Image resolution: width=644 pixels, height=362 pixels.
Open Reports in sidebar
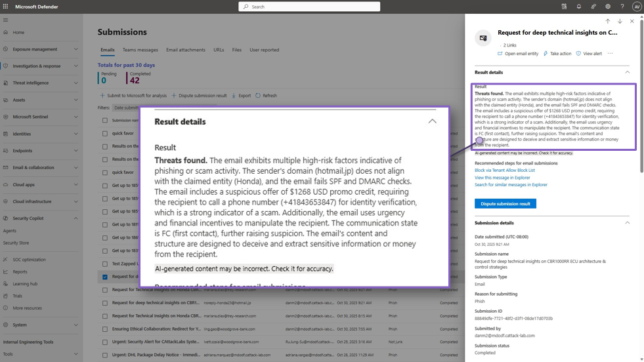(20, 271)
